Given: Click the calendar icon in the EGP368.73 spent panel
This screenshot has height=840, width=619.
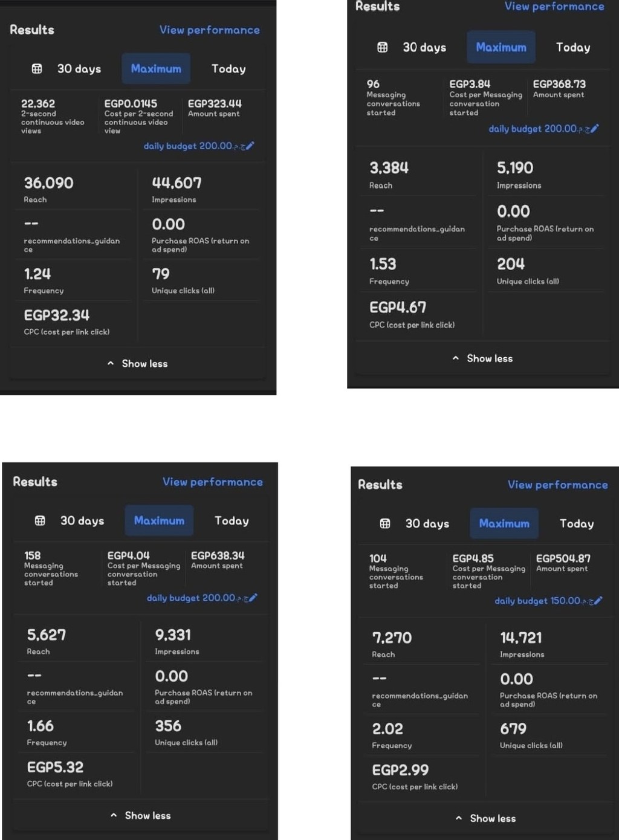Looking at the screenshot, I should tap(383, 47).
